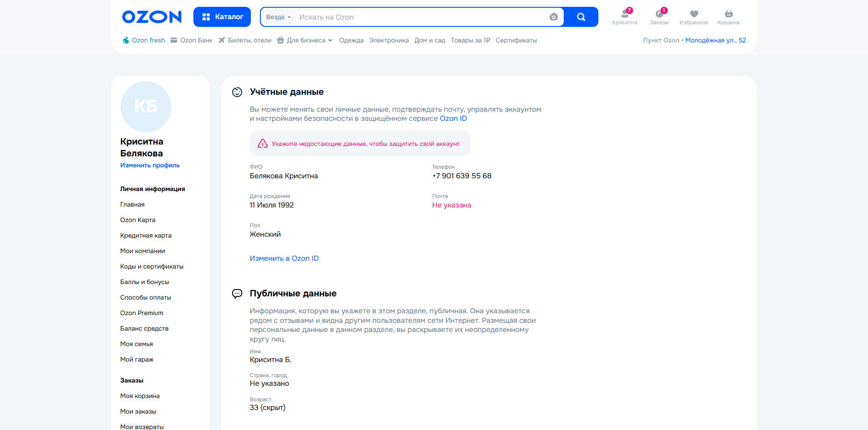Open the Корзина cart icon
Screen dimensions: 868x430
click(728, 16)
